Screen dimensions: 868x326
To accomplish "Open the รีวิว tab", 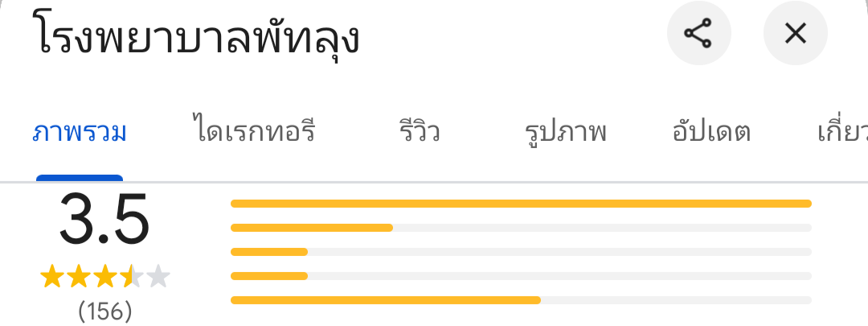I will click(419, 131).
